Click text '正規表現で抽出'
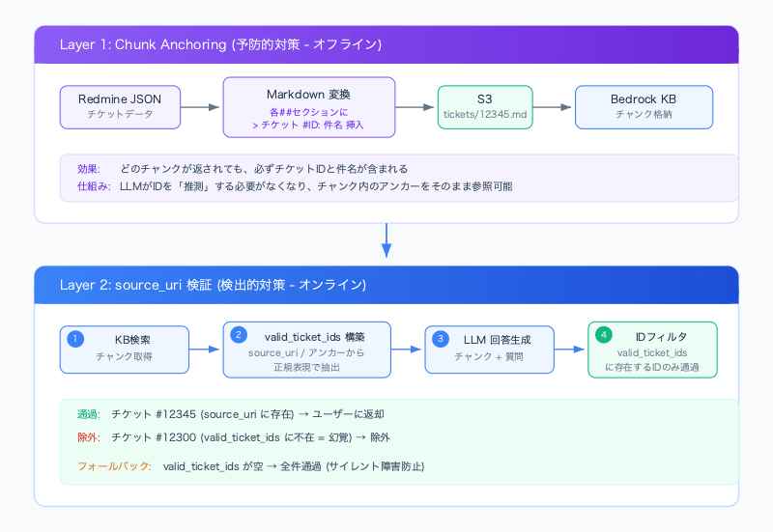The height and width of the screenshot is (532, 773). click(x=306, y=368)
